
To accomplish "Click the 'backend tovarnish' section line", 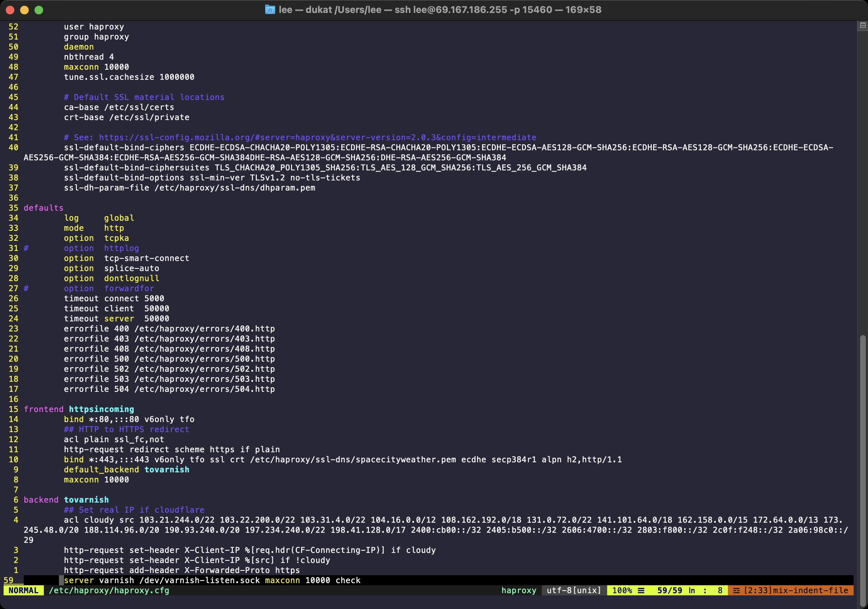I will point(66,500).
